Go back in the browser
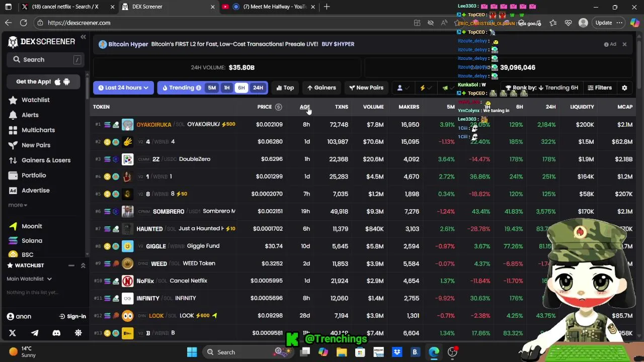Viewport: 644px width, 362px height. 8,23
